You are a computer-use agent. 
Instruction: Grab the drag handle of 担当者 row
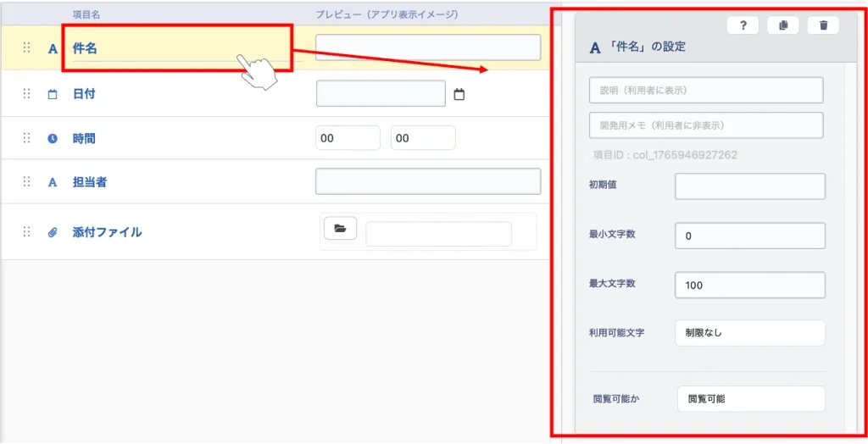click(x=26, y=181)
